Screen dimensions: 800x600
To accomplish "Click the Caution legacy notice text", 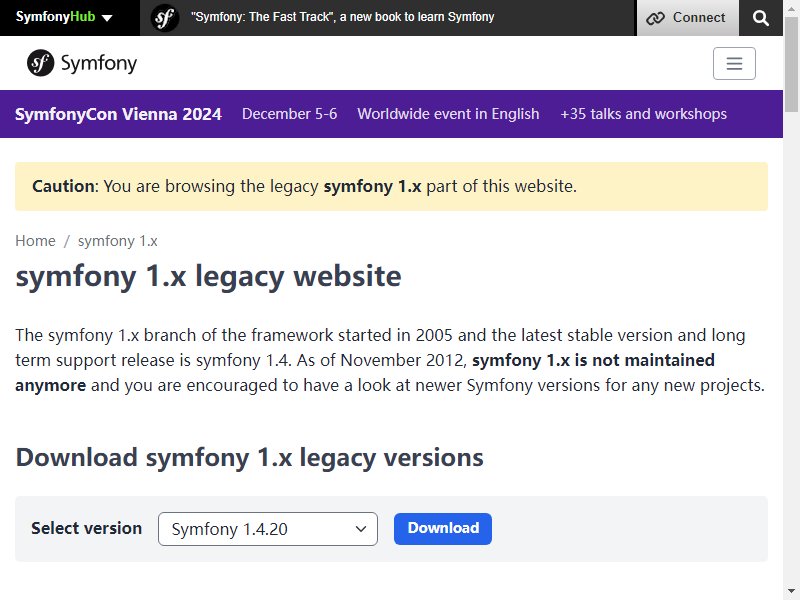I will tap(305, 186).
